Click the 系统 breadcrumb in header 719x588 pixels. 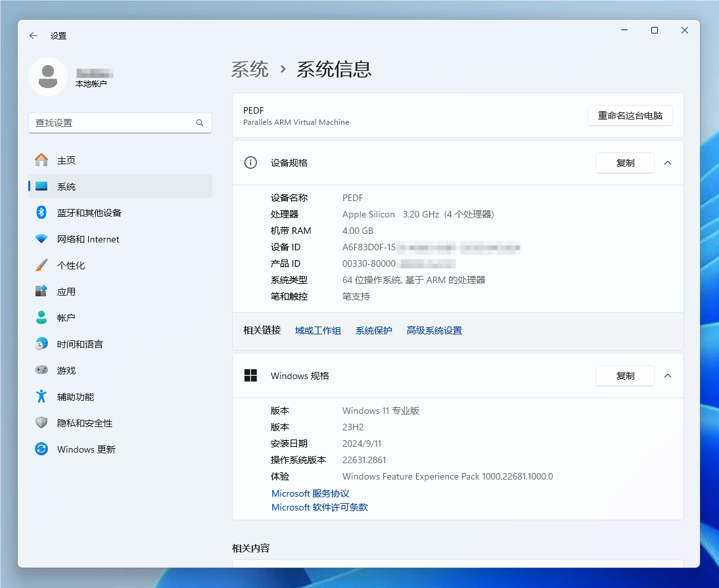[250, 69]
